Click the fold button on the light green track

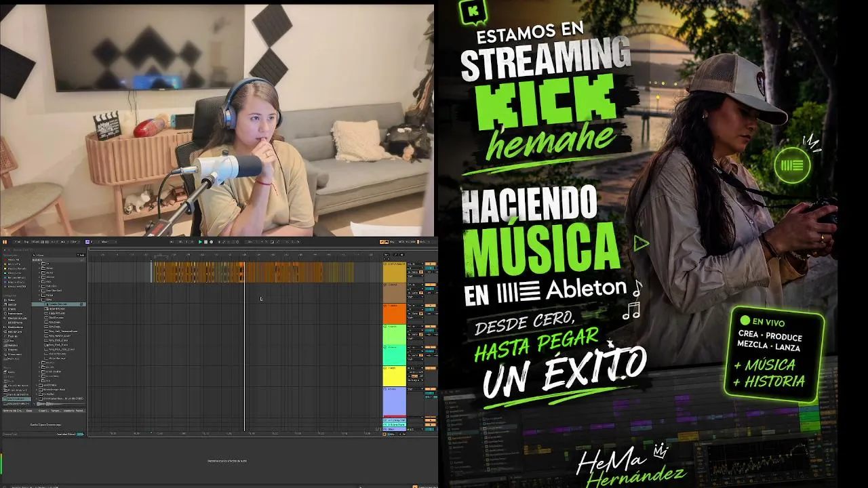tap(386, 327)
